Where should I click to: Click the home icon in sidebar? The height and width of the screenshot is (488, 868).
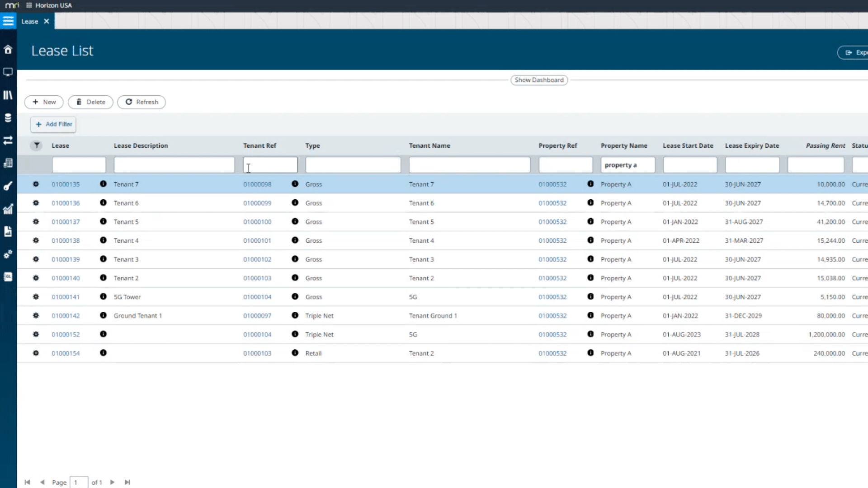click(x=8, y=50)
